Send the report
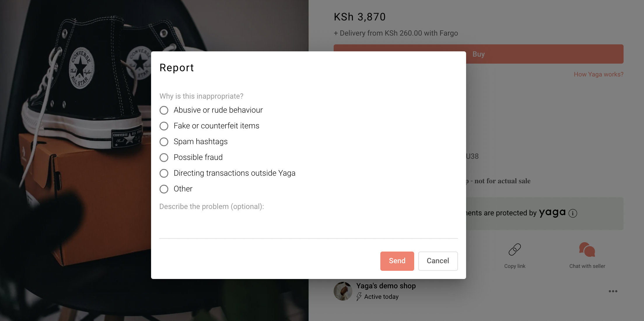 point(397,261)
